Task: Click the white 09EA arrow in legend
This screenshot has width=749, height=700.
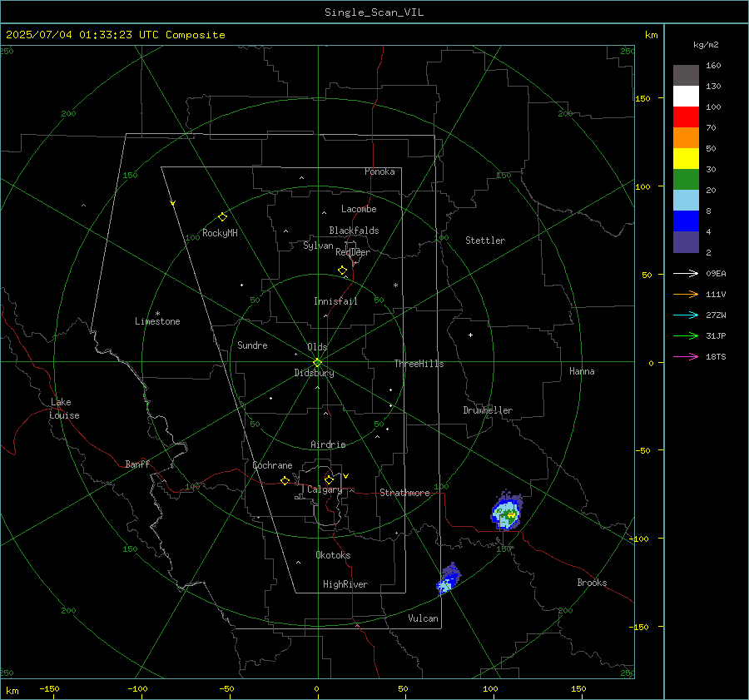Action: 686,274
